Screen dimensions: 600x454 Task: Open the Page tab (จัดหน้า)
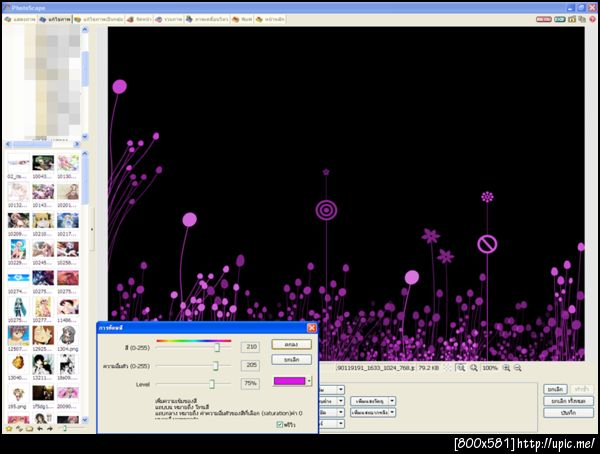(x=139, y=19)
